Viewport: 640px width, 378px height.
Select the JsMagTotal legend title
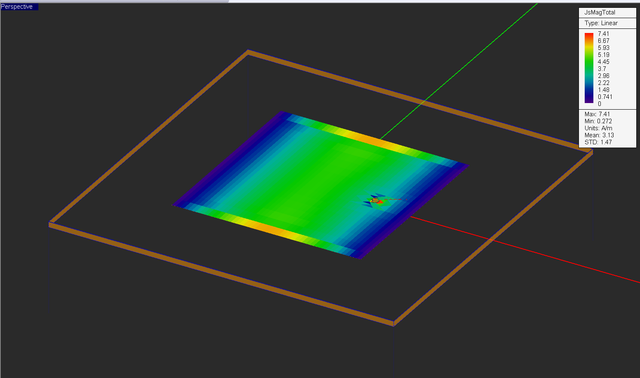pyautogui.click(x=600, y=12)
